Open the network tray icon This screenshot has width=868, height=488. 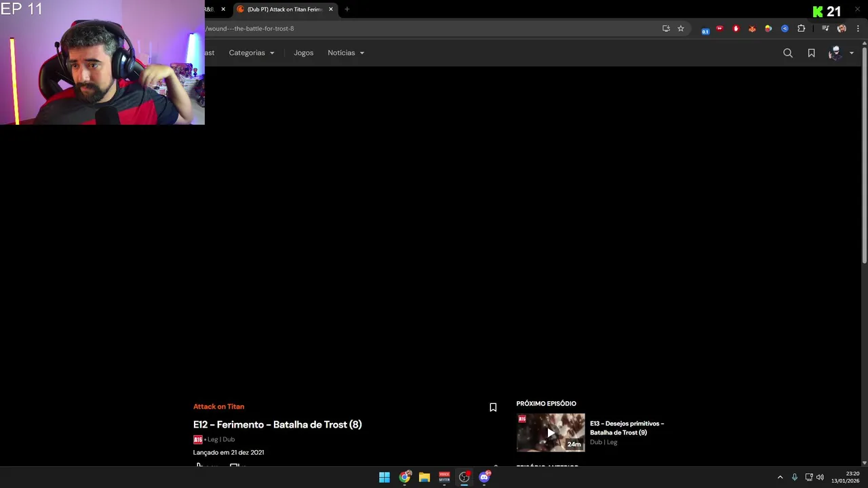pyautogui.click(x=809, y=477)
